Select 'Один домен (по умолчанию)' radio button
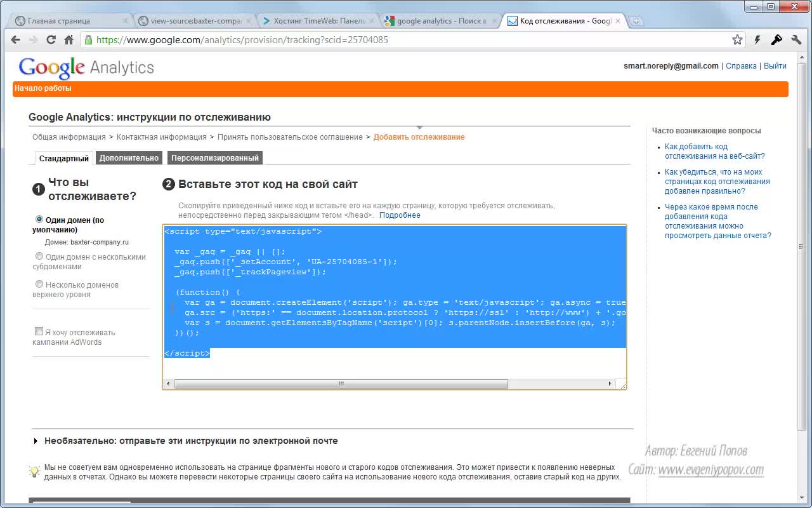This screenshot has height=508, width=812. [x=39, y=219]
